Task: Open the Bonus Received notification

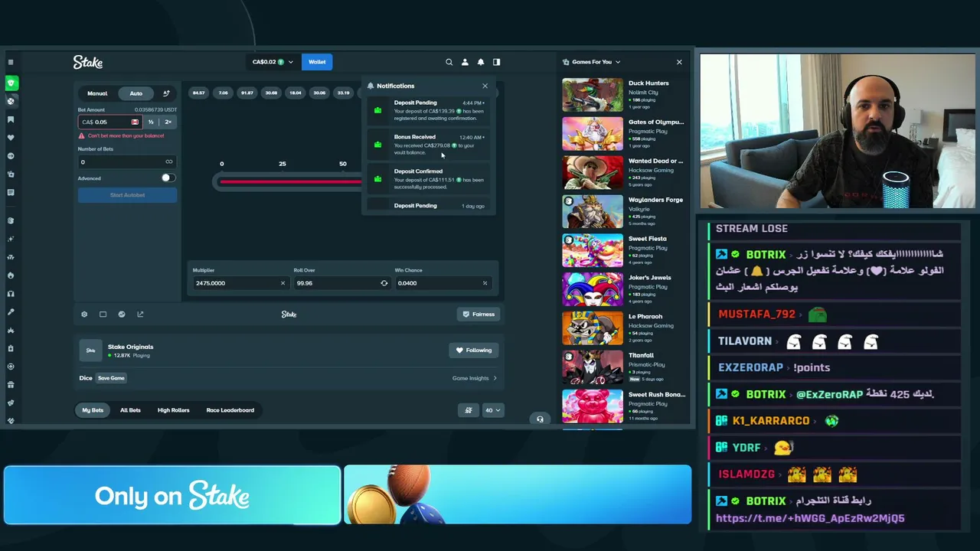Action: pos(429,145)
